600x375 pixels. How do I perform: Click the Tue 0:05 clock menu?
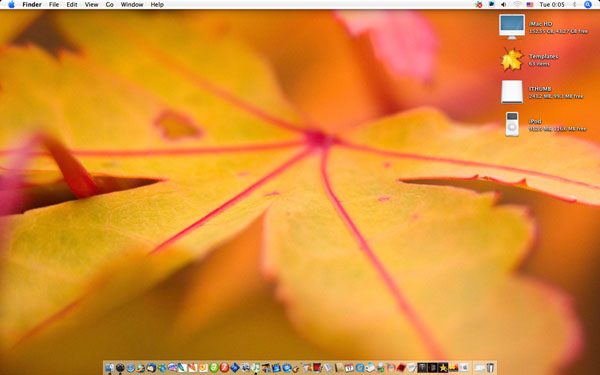click(x=552, y=5)
